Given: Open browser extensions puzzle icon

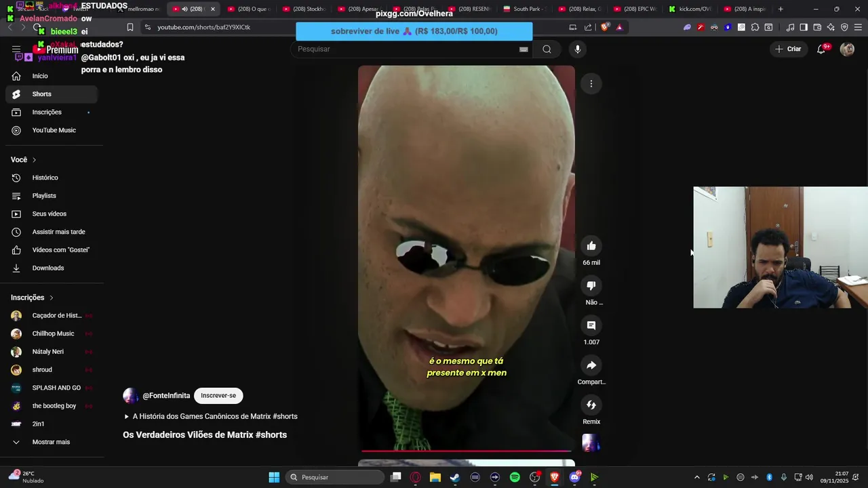Looking at the screenshot, I should point(755,27).
